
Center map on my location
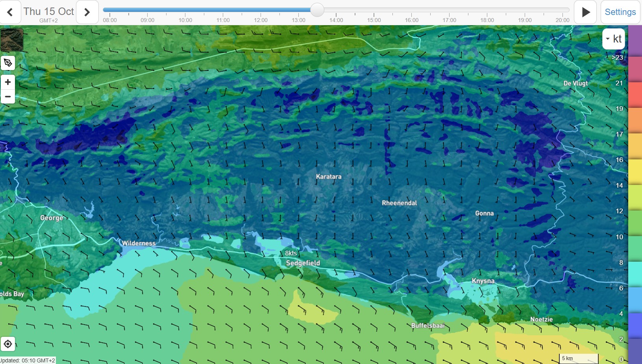pyautogui.click(x=8, y=344)
